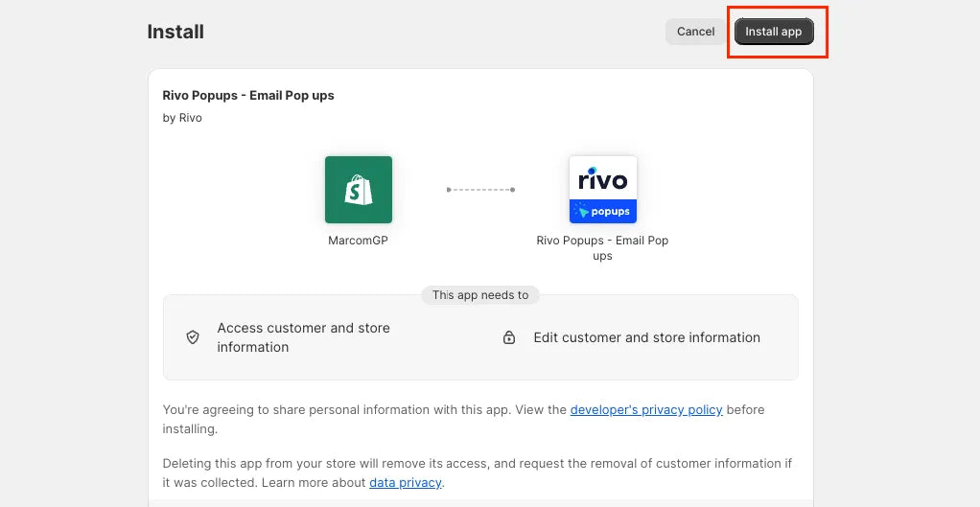Click 'Access customer and store information' text
Screen dimensions: 980x507
[304, 337]
